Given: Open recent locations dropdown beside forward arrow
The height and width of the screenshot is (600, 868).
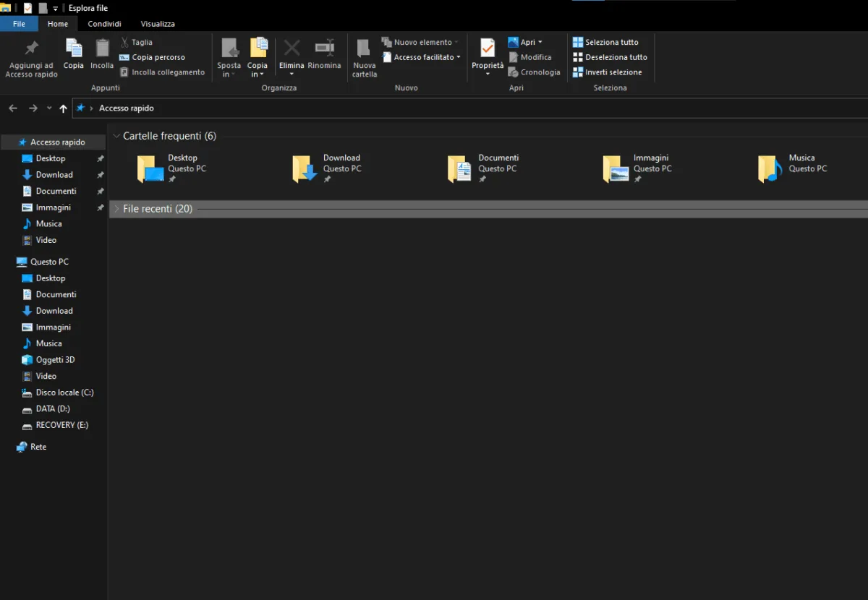Looking at the screenshot, I should pos(49,108).
